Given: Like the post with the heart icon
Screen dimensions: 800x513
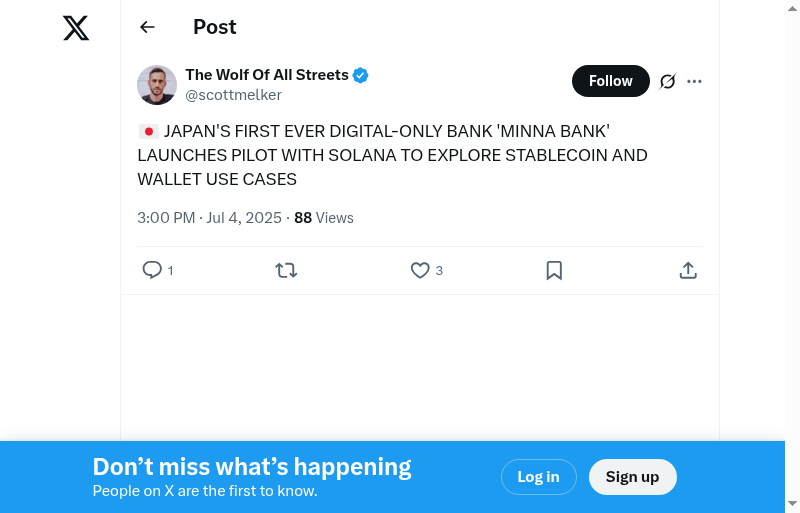Looking at the screenshot, I should pyautogui.click(x=420, y=270).
